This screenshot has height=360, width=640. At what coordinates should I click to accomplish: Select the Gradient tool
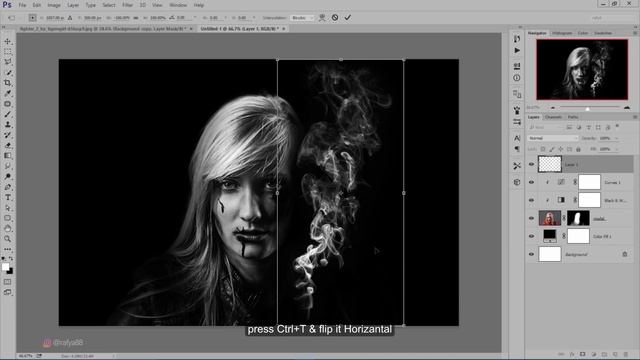[x=8, y=156]
